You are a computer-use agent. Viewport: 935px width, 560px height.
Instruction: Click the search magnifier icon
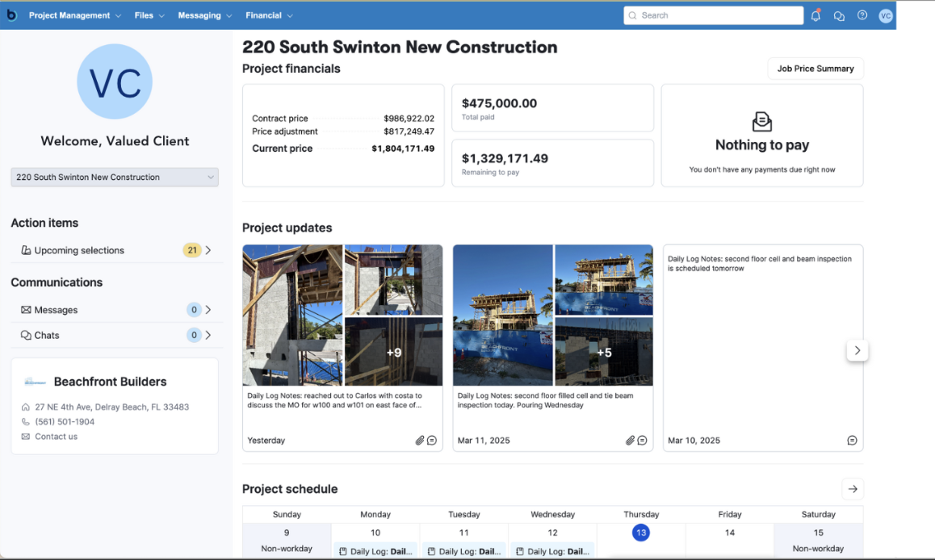click(x=633, y=15)
